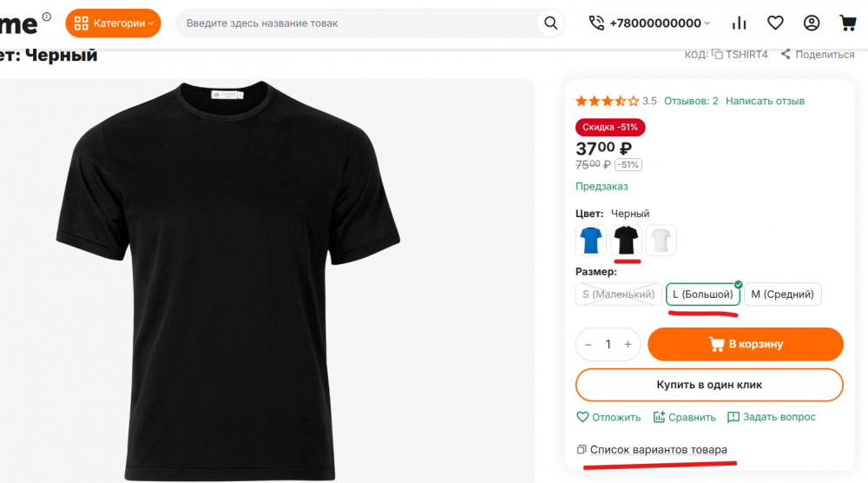
Task: Open the shopping cart icon in header
Action: 847,23
